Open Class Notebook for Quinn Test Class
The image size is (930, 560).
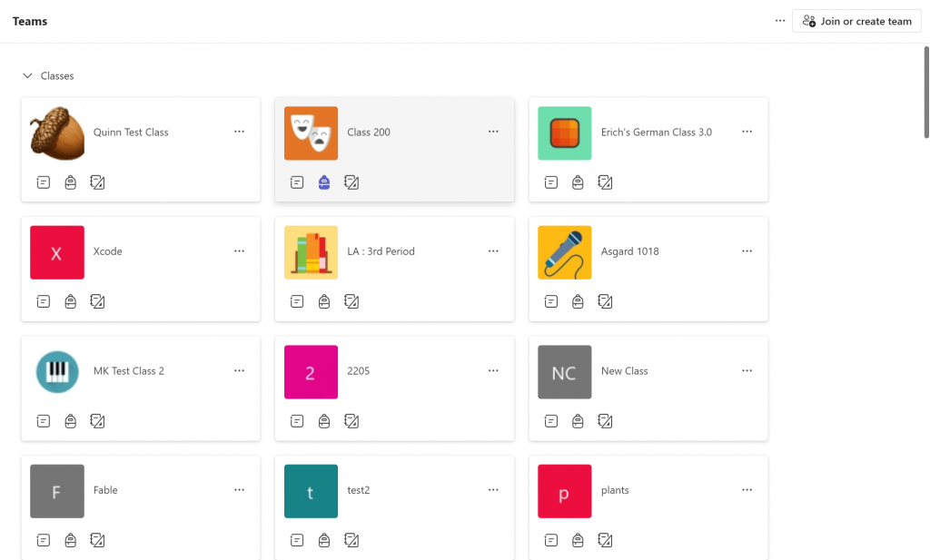(x=97, y=182)
